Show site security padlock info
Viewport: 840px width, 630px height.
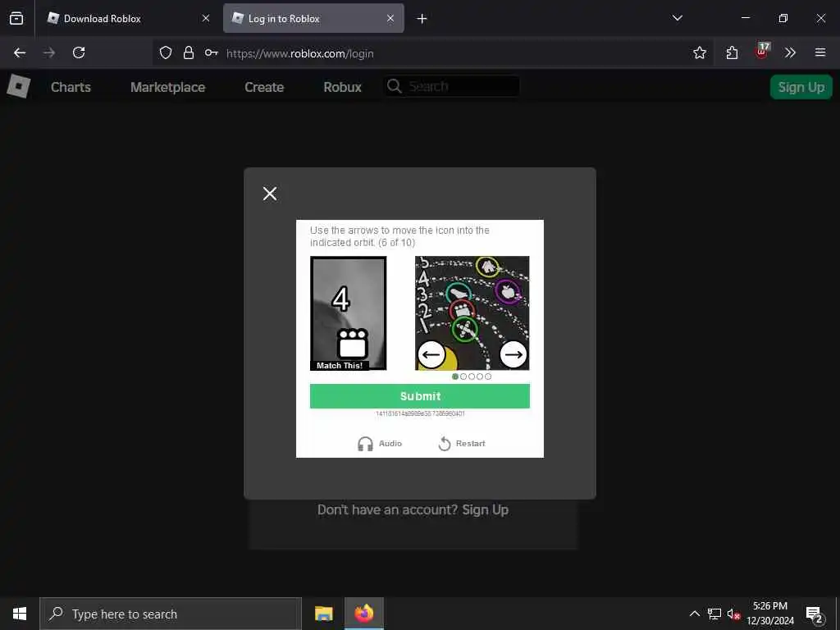[x=189, y=52]
